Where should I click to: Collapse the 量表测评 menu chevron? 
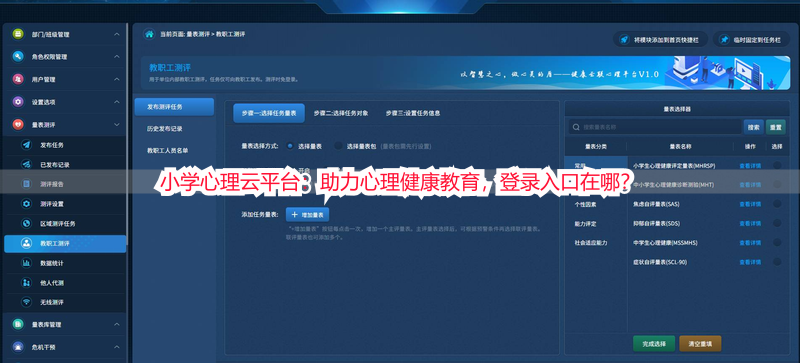click(117, 124)
